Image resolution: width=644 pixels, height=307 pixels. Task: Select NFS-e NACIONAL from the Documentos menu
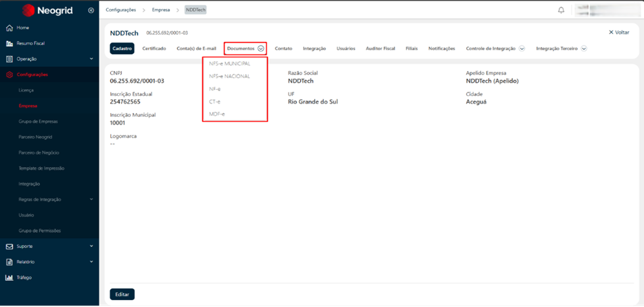[229, 76]
